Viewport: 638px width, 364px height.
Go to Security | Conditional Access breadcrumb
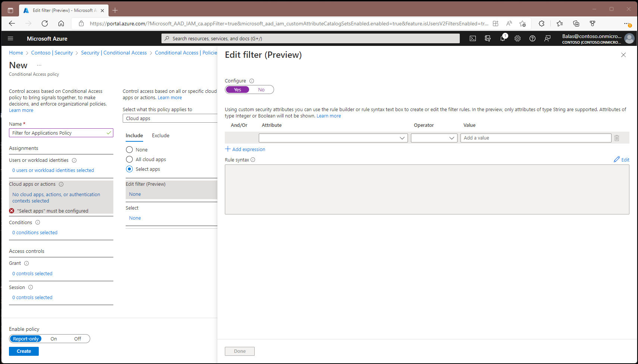114,53
